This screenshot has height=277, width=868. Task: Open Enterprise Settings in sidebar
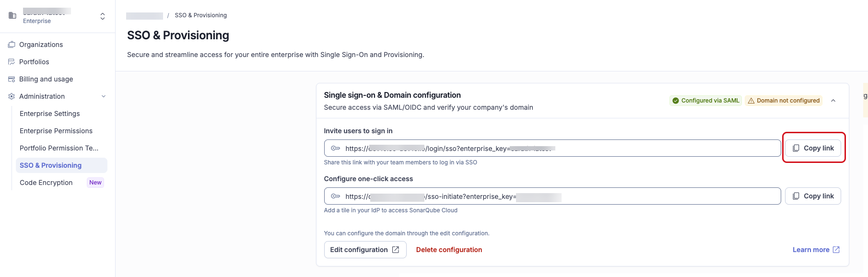[x=50, y=114]
